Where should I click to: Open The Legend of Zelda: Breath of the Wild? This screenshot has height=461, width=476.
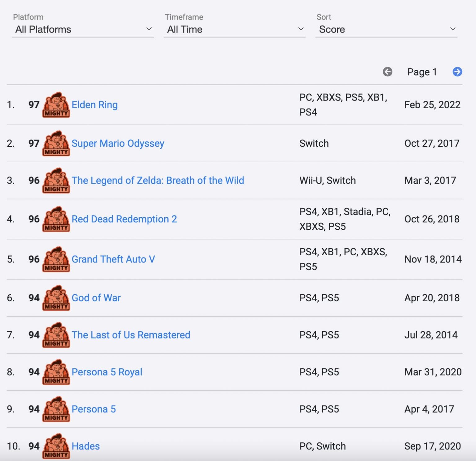158,180
